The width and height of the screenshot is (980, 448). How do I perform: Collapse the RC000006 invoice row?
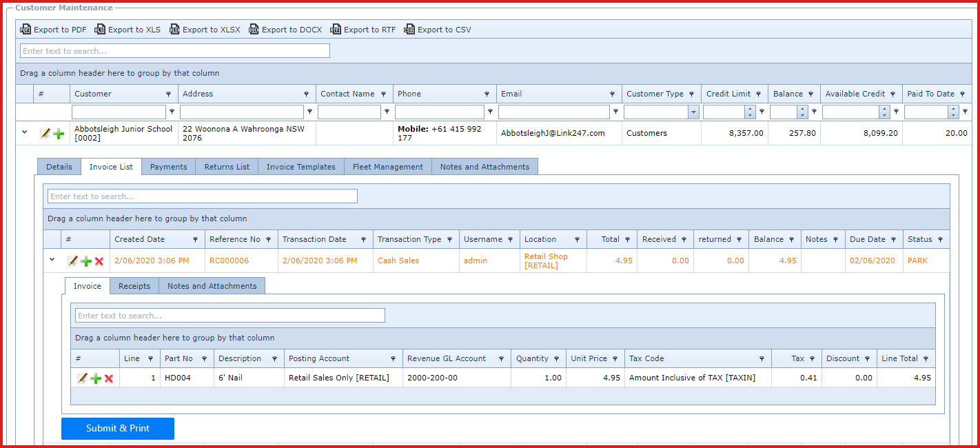click(52, 260)
